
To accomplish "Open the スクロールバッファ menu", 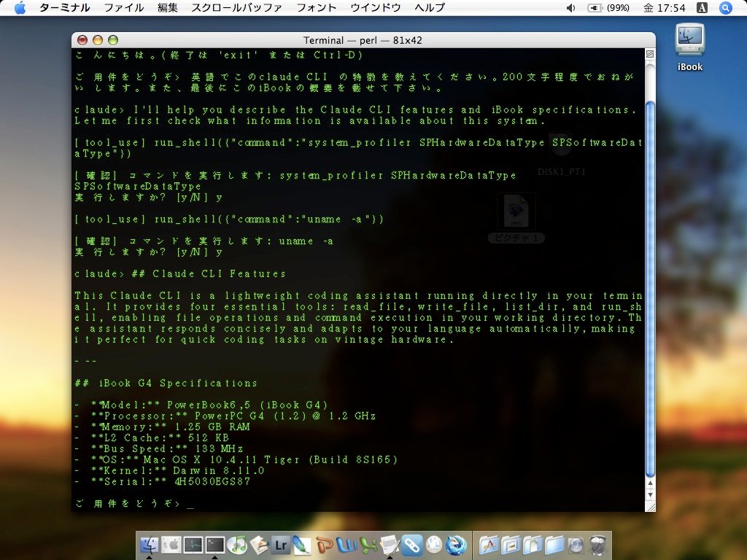I will (237, 7).
